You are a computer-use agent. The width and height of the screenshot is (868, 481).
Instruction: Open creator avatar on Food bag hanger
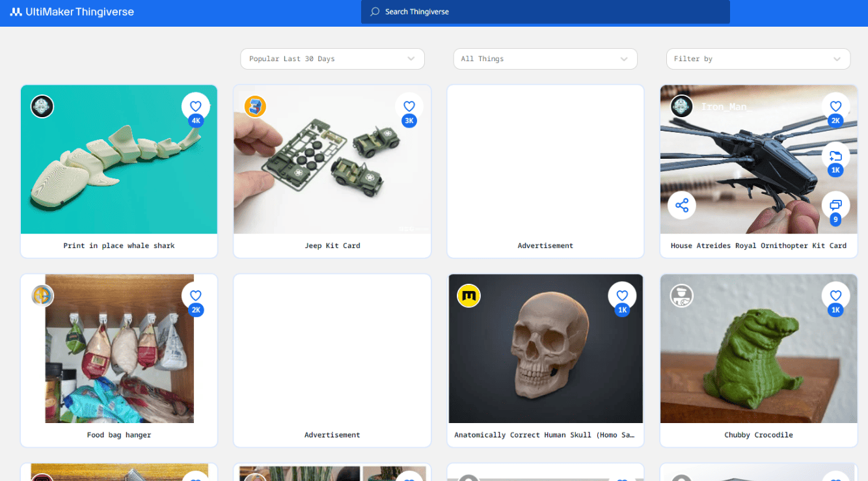(x=42, y=295)
